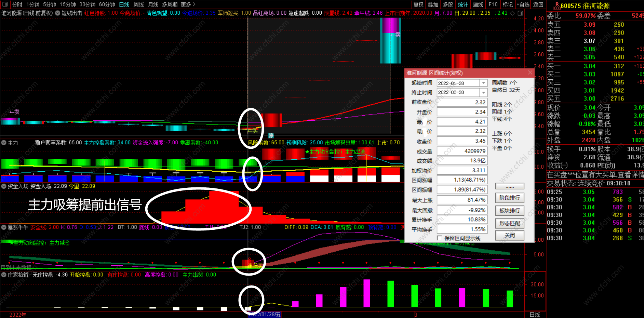Toggle the side panel icon beside the diamond
Screen dimensions: 644x318
pyautogui.click(x=520, y=13)
